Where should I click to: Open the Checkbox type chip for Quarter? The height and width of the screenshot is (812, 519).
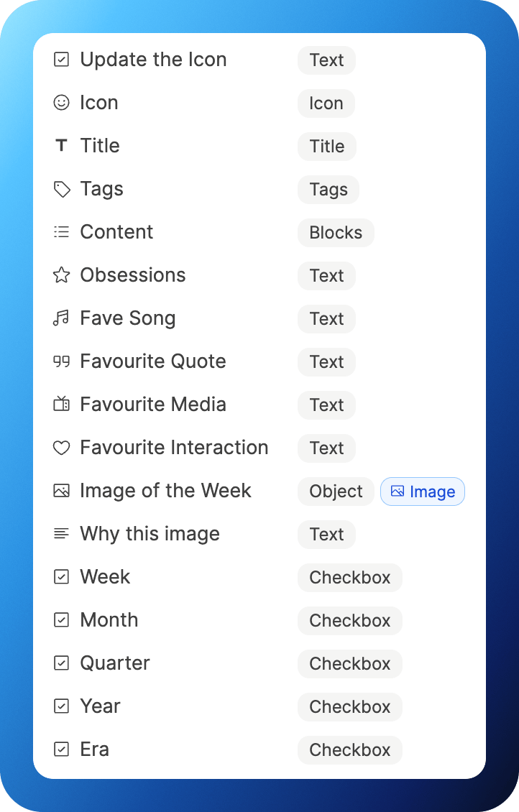[x=349, y=664]
